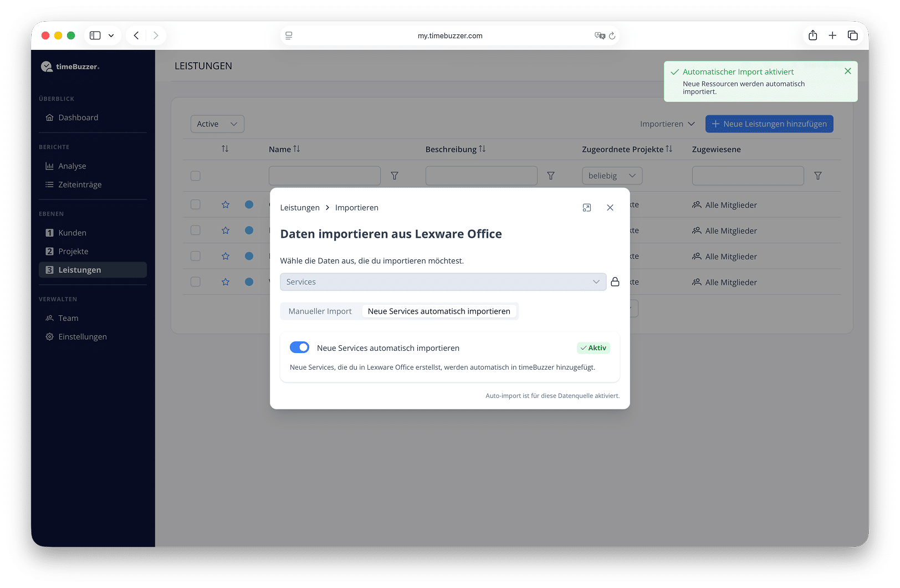This screenshot has width=900, height=588.
Task: Disable the automatic Services import switch
Action: point(300,347)
